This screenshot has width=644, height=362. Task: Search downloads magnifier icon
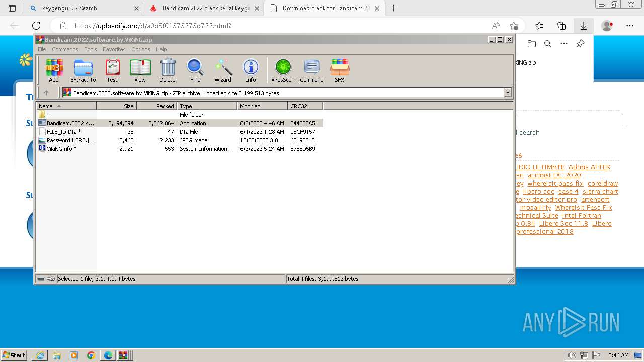(x=548, y=44)
